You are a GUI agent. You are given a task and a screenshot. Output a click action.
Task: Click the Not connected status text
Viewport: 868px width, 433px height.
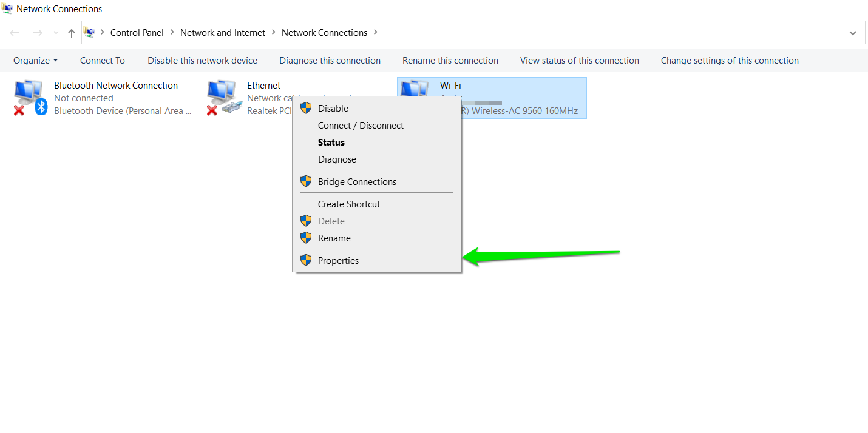coord(84,98)
